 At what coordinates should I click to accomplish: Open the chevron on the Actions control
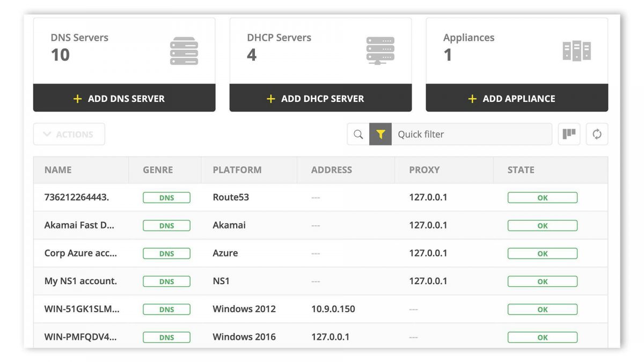click(x=47, y=134)
